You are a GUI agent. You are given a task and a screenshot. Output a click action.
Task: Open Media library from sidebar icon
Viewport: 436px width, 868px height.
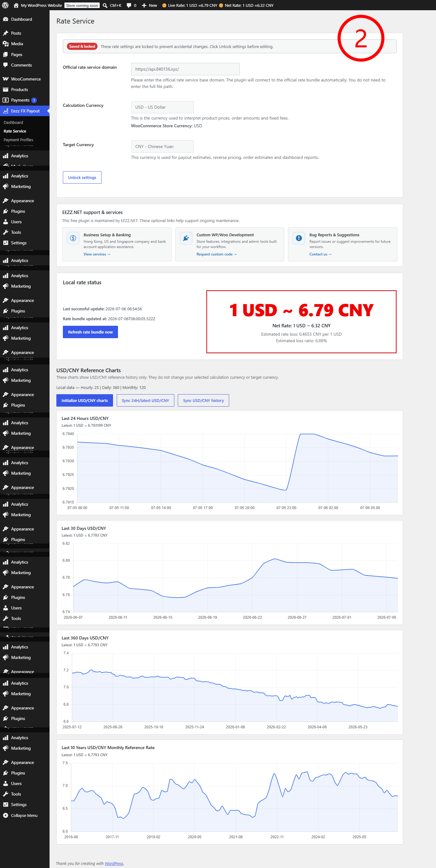pos(5,44)
